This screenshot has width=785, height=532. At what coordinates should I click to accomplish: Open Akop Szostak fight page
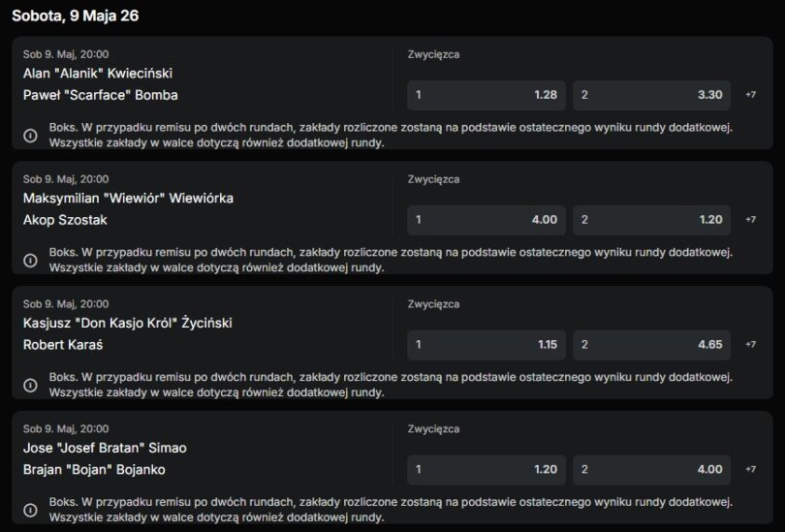(65, 220)
